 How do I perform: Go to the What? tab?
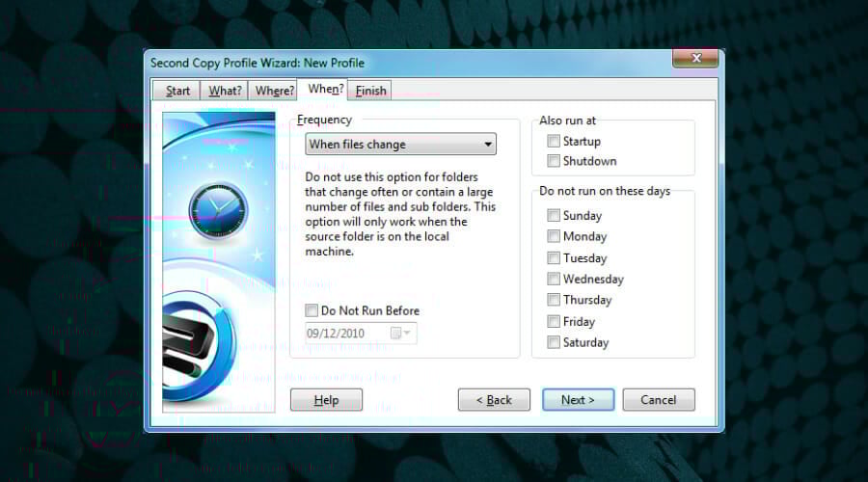tap(225, 91)
